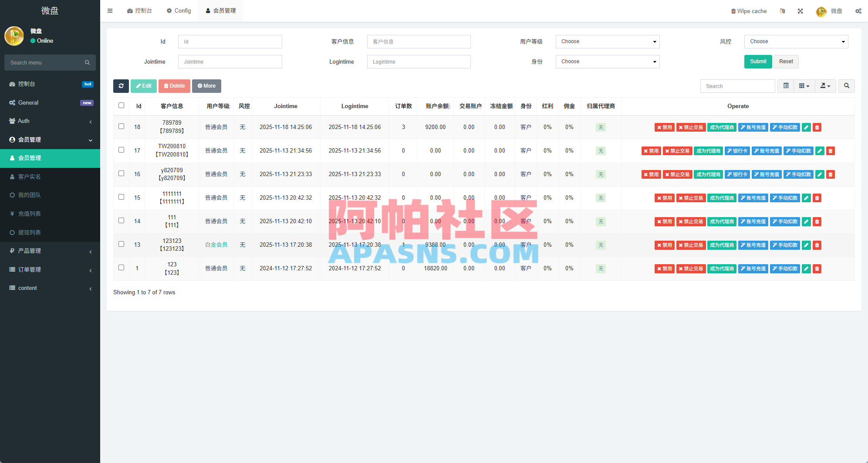Open the 身份 Choose dropdown
The width and height of the screenshot is (868, 463).
point(608,61)
